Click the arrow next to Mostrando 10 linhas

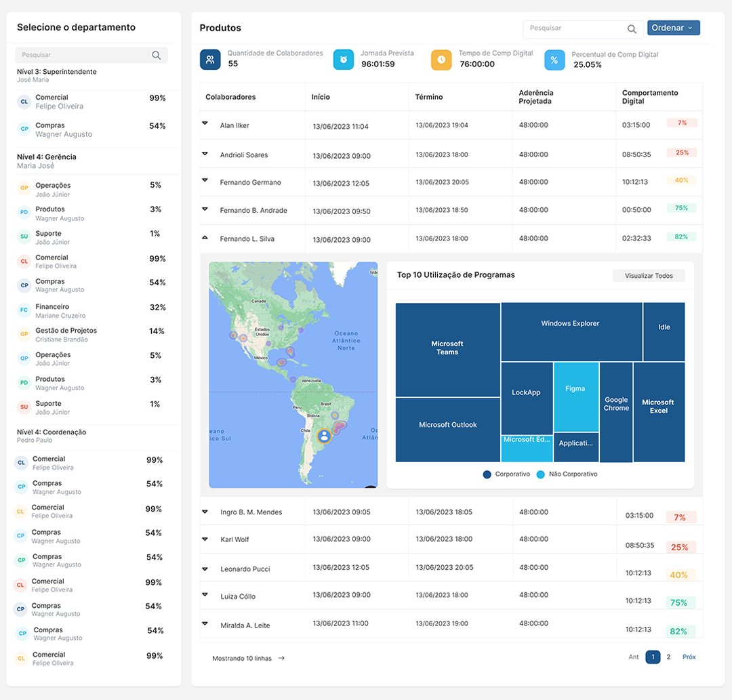tap(281, 658)
